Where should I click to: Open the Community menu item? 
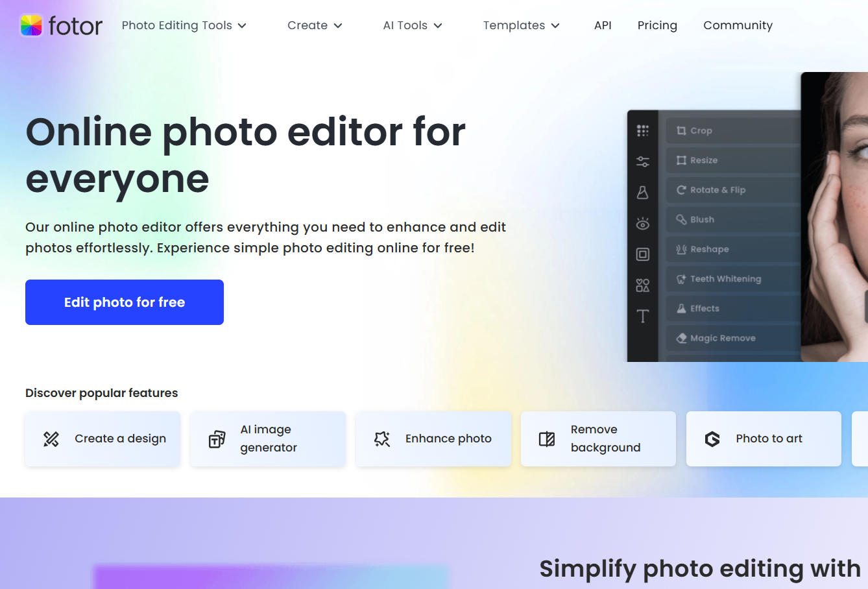click(738, 25)
